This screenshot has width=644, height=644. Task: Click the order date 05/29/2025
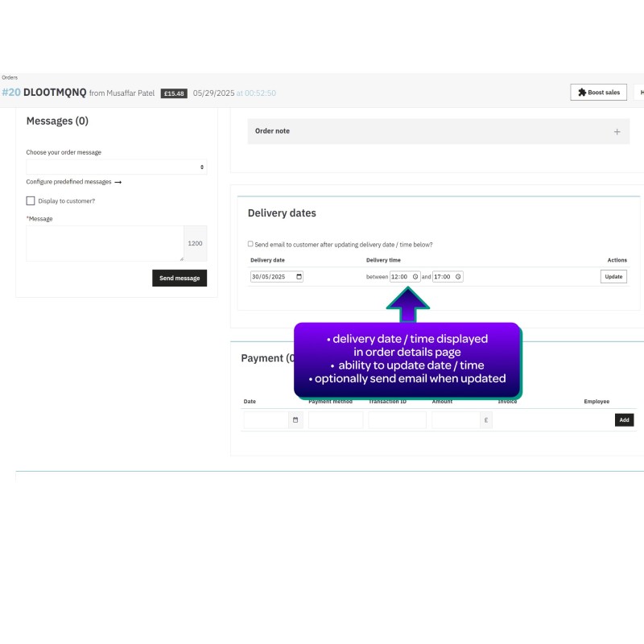tap(213, 93)
